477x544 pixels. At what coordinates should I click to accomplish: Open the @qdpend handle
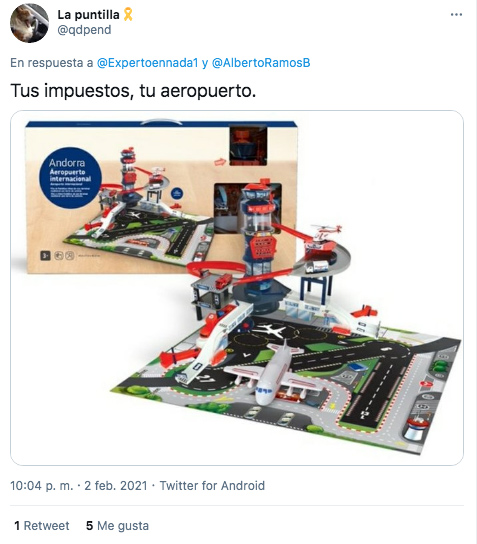pos(84,30)
